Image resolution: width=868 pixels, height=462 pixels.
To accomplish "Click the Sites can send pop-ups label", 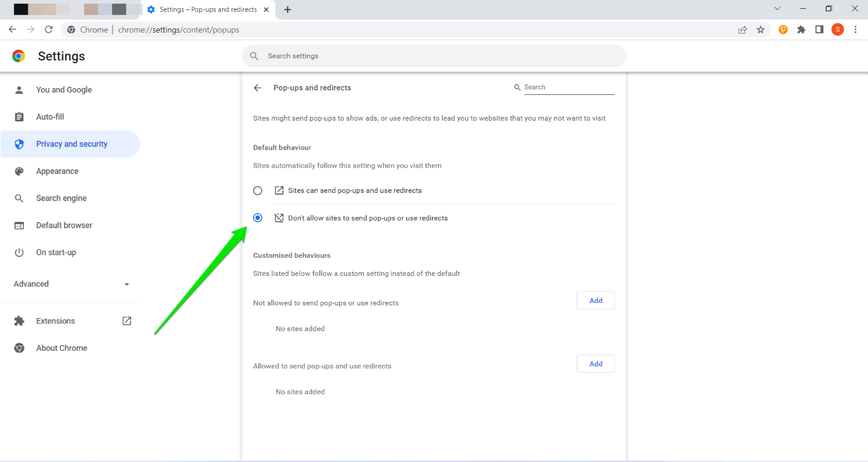I will point(355,190).
